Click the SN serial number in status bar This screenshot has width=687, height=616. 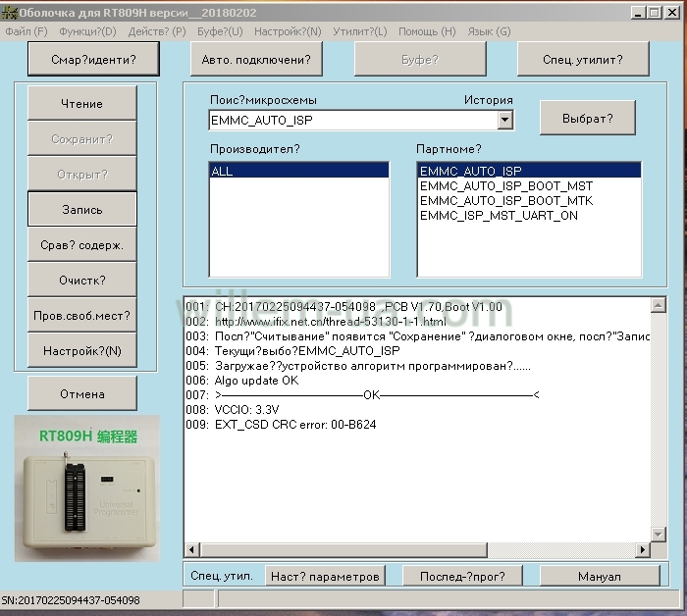click(71, 600)
